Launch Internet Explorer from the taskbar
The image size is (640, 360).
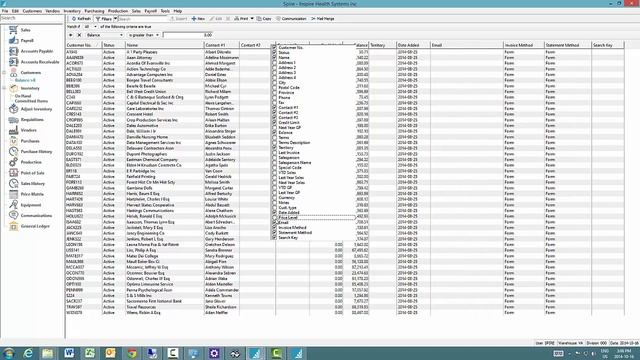[28, 353]
